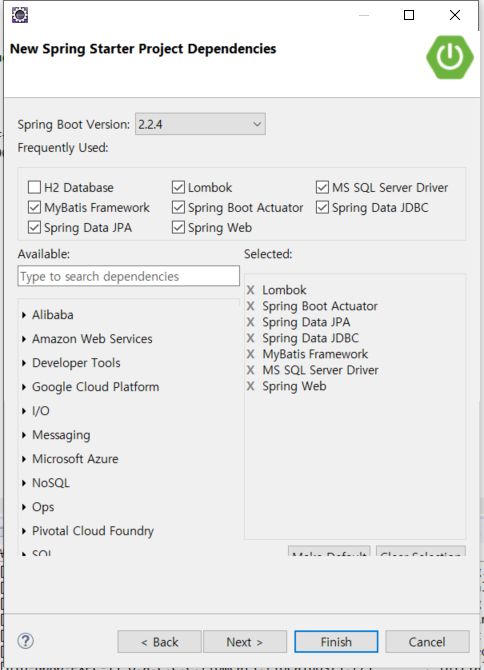Open the help question mark icon
484x670 pixels.
tap(26, 641)
